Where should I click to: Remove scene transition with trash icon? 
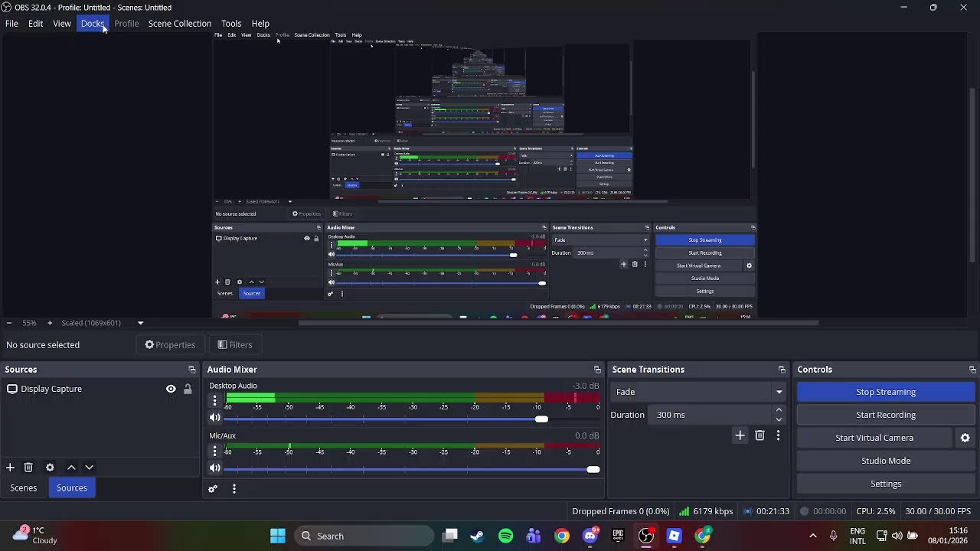(759, 435)
